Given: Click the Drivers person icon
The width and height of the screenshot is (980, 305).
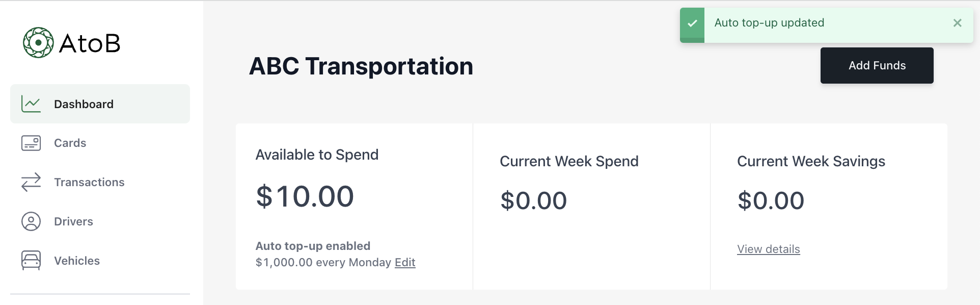Looking at the screenshot, I should [31, 221].
